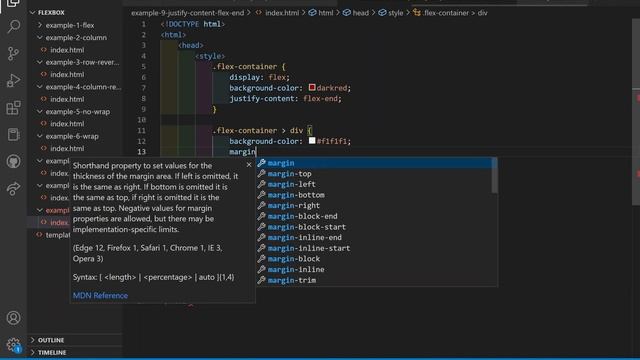
Task: Open the GitHub view icon
Action: 13,162
